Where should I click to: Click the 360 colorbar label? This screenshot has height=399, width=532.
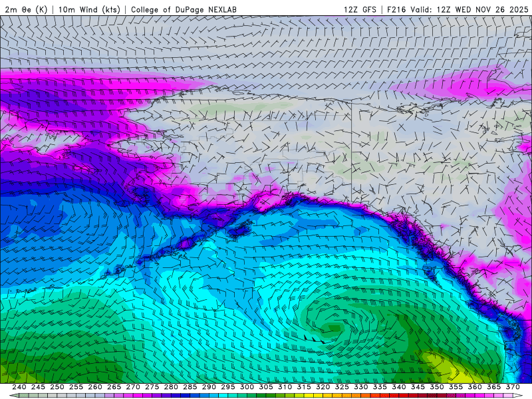pos(475,387)
